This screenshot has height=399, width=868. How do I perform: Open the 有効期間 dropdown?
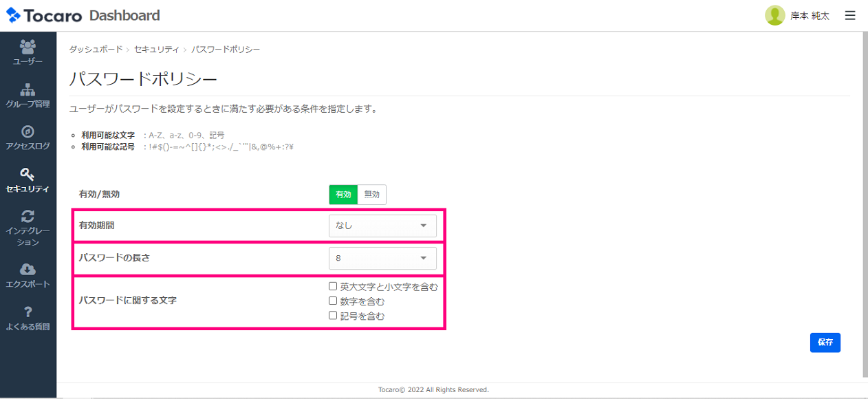coord(382,226)
